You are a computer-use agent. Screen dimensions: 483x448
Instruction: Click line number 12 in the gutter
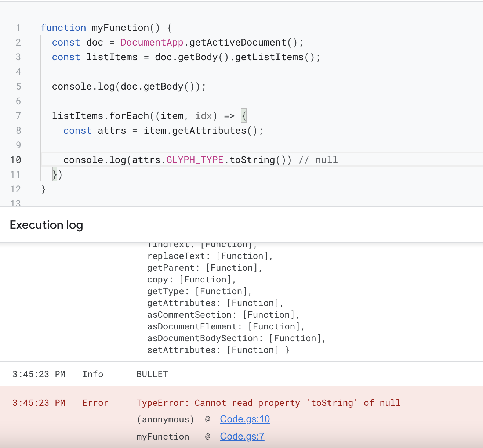[x=15, y=189]
